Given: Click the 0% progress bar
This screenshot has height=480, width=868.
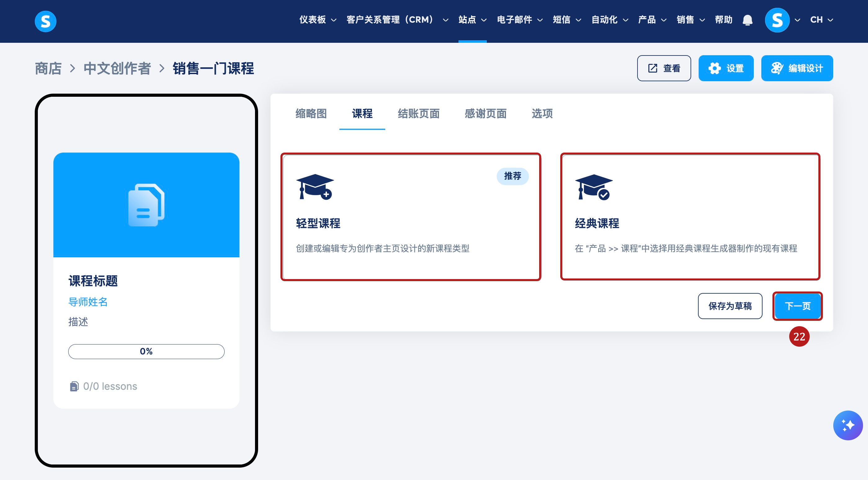Looking at the screenshot, I should click(146, 351).
